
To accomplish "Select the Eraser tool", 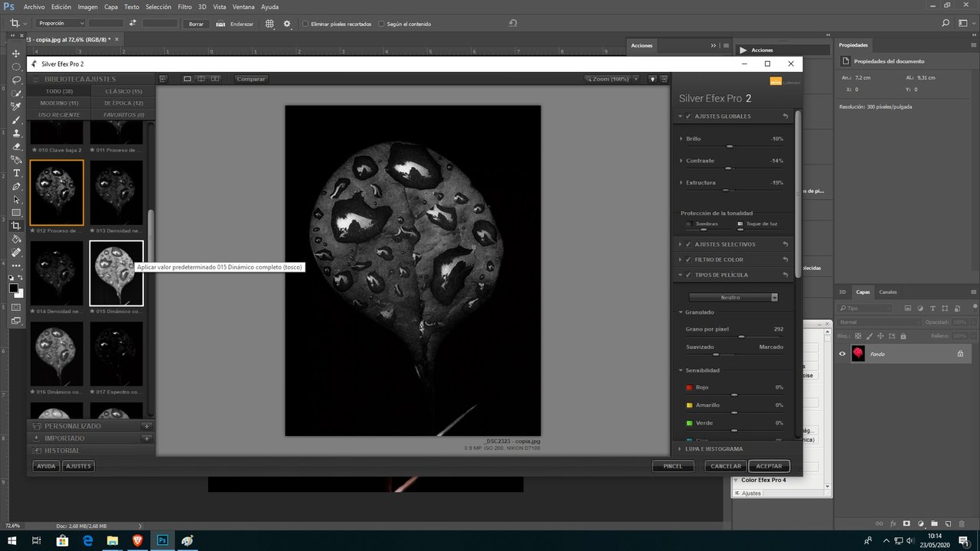I will click(x=16, y=146).
